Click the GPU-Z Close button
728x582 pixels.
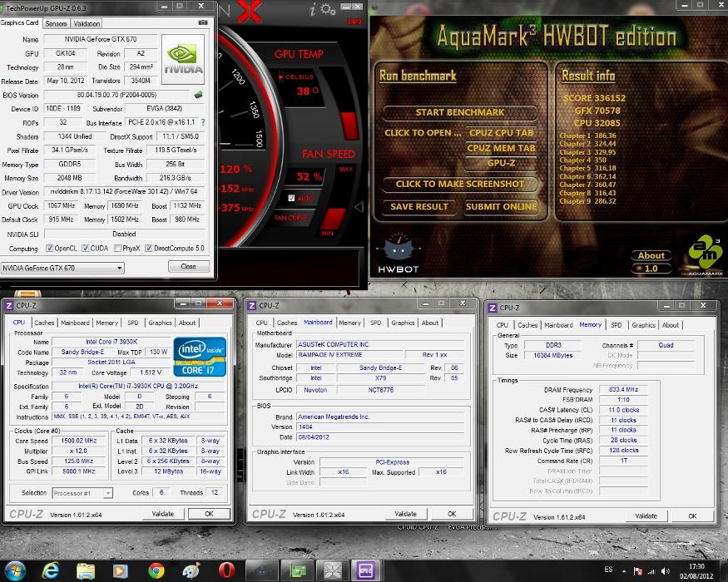[x=188, y=266]
